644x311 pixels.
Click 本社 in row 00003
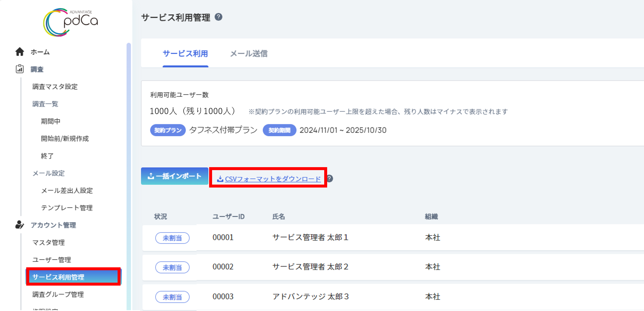(433, 296)
